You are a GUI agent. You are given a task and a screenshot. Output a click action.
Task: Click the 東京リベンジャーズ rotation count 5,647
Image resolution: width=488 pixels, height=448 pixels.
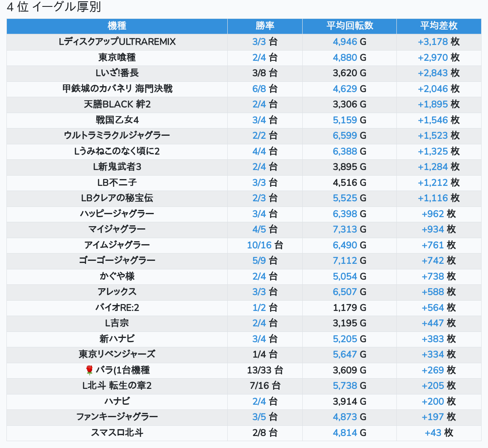tap(345, 355)
